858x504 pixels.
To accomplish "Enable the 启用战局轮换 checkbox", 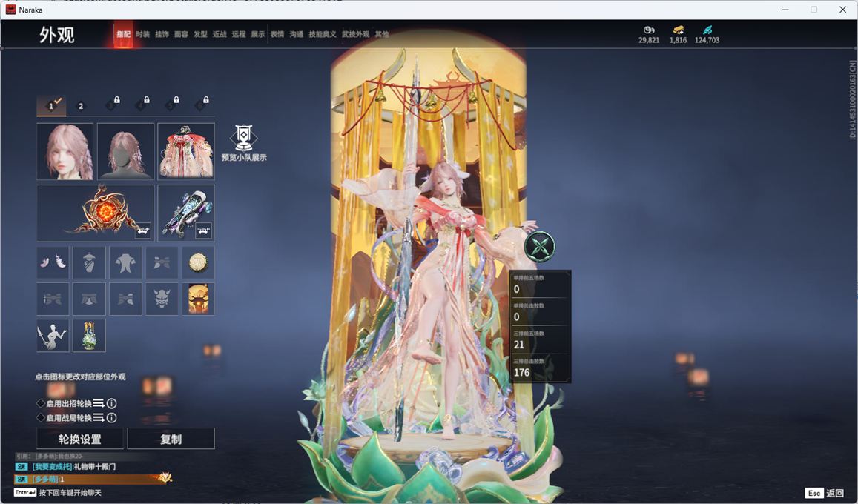I will tap(41, 417).
